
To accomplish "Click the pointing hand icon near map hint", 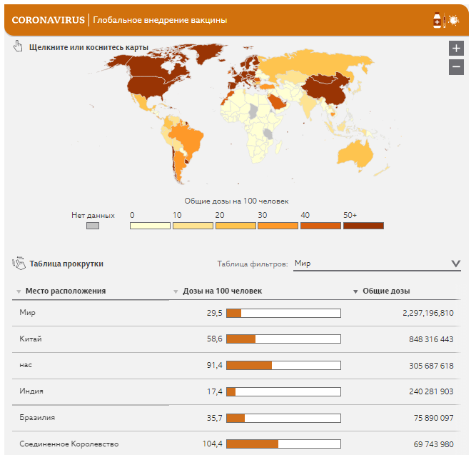I will point(18,46).
